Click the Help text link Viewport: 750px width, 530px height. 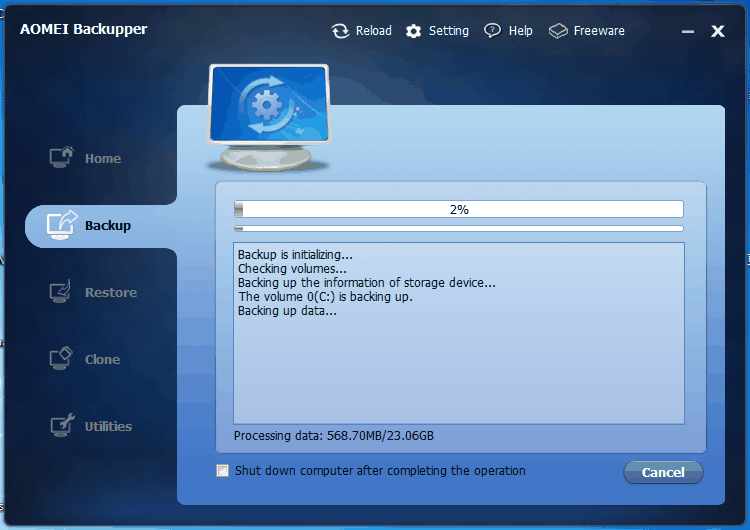520,31
